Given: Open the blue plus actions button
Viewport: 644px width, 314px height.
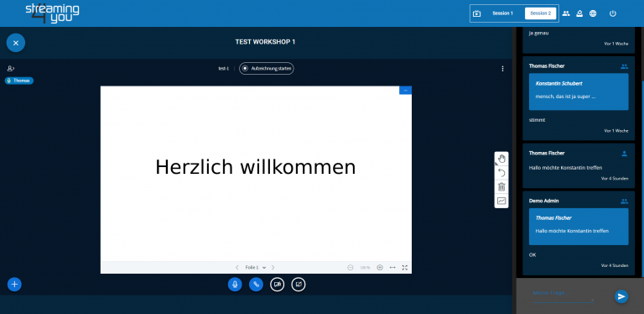Looking at the screenshot, I should point(14,284).
